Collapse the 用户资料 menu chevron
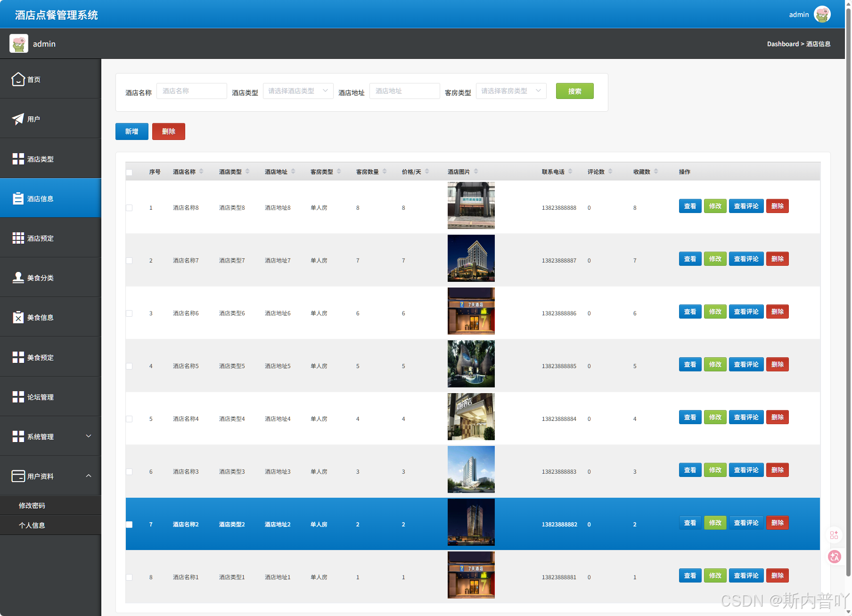 click(x=89, y=476)
